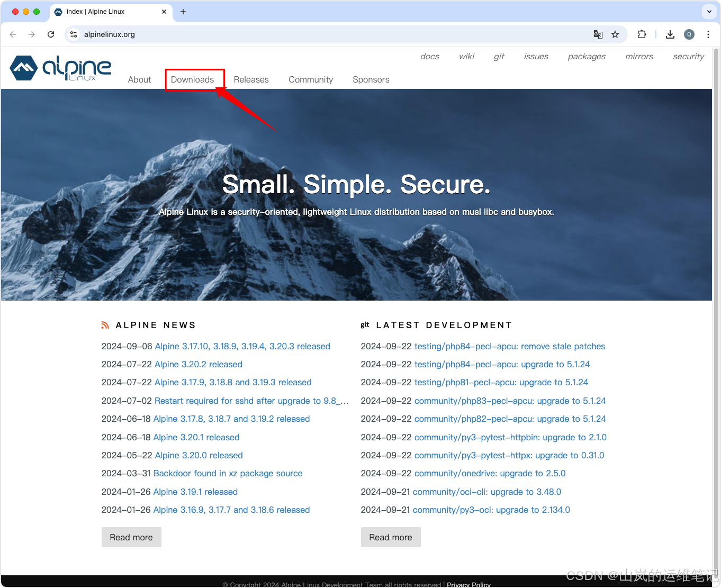Open 'community/py3-oci: upgrade to 2.134.0' commit
The height and width of the screenshot is (588, 721).
pos(491,510)
